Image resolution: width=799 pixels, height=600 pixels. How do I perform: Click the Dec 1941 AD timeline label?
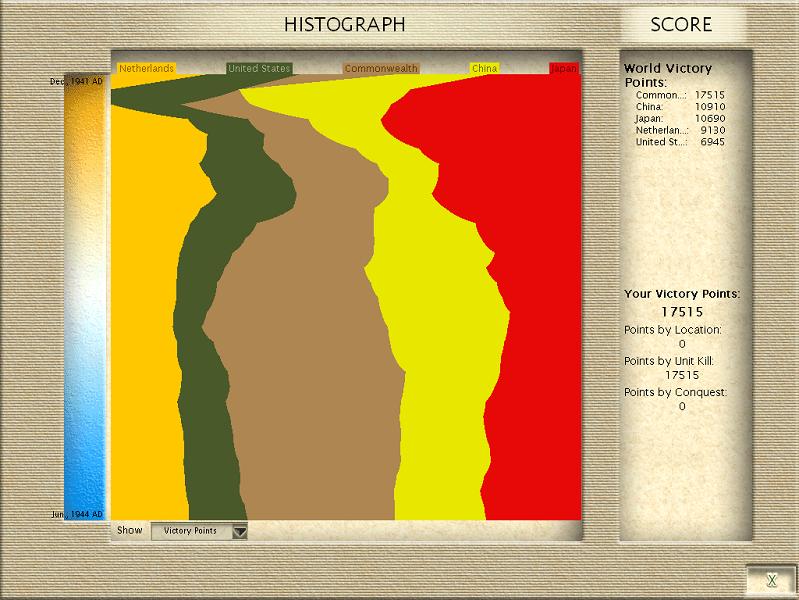point(77,82)
